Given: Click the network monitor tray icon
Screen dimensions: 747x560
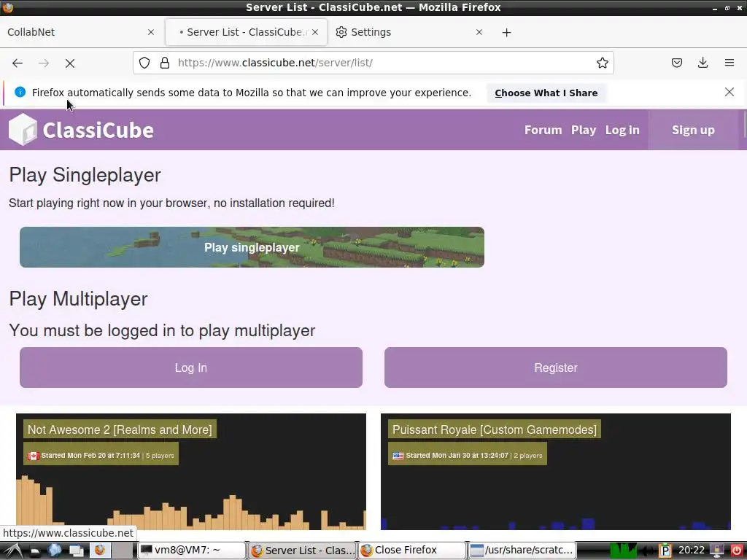Looking at the screenshot, I should (x=716, y=551).
